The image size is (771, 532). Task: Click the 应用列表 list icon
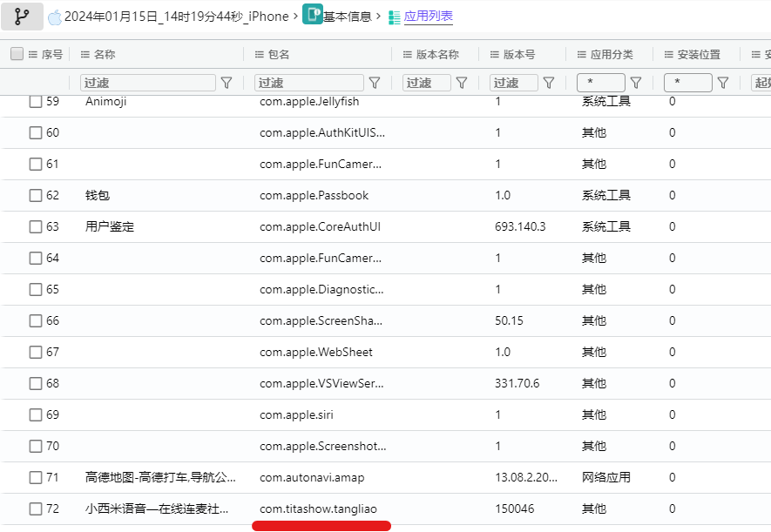[x=395, y=17]
